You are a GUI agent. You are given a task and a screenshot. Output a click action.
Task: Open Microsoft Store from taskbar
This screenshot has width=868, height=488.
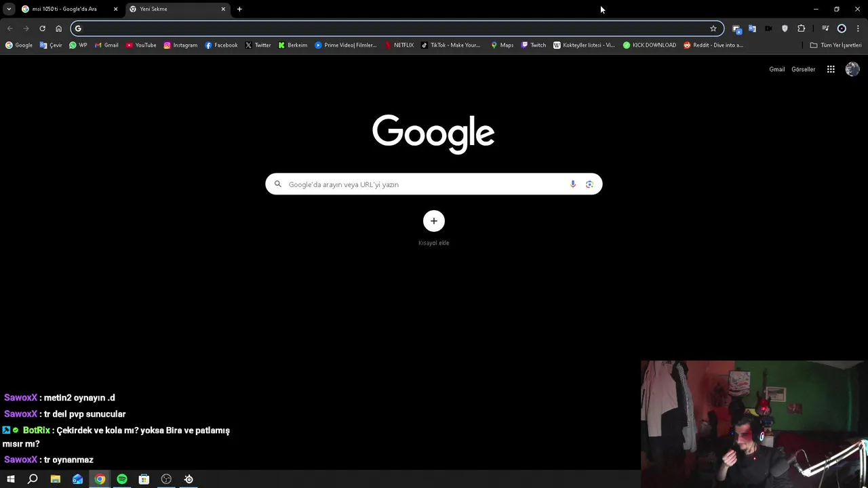(144, 479)
